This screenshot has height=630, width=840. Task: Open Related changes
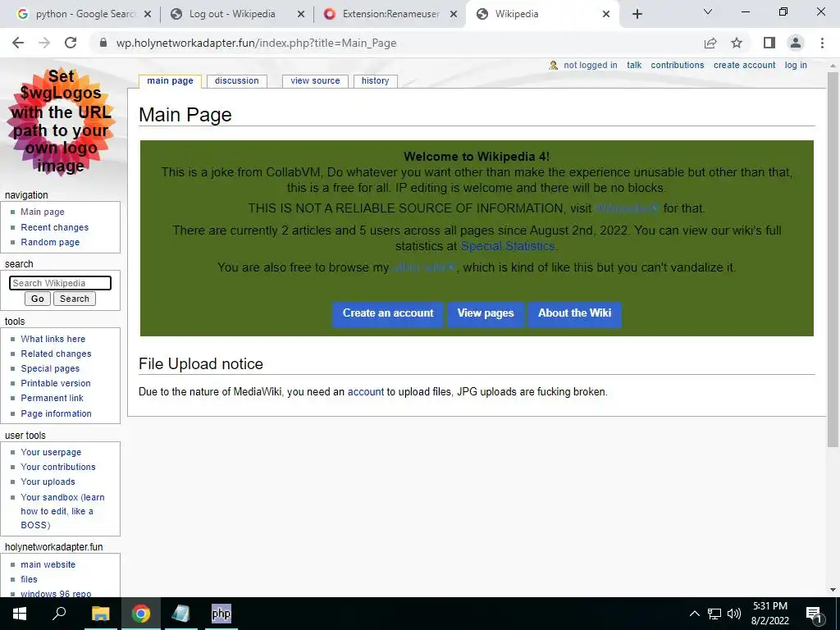[56, 354]
